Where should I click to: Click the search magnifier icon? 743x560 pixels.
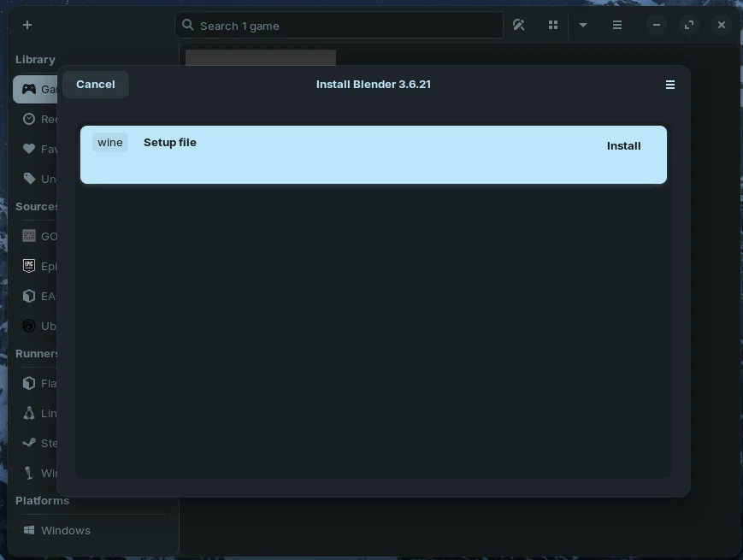(x=187, y=25)
